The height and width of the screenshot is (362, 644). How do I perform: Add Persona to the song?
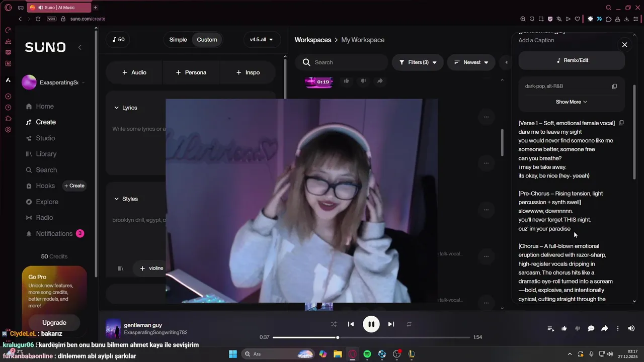(191, 72)
